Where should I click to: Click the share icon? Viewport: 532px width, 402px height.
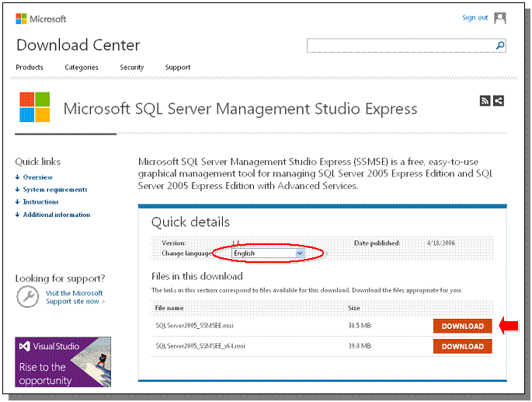(499, 101)
